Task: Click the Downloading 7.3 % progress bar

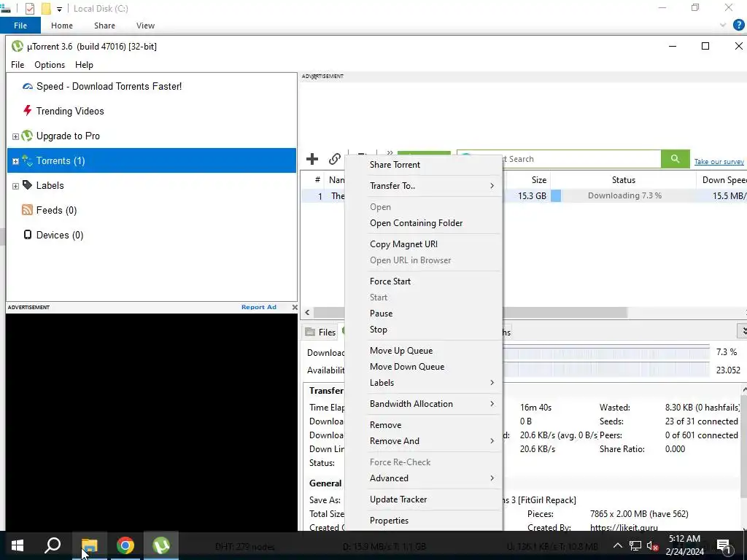Action: tap(624, 195)
